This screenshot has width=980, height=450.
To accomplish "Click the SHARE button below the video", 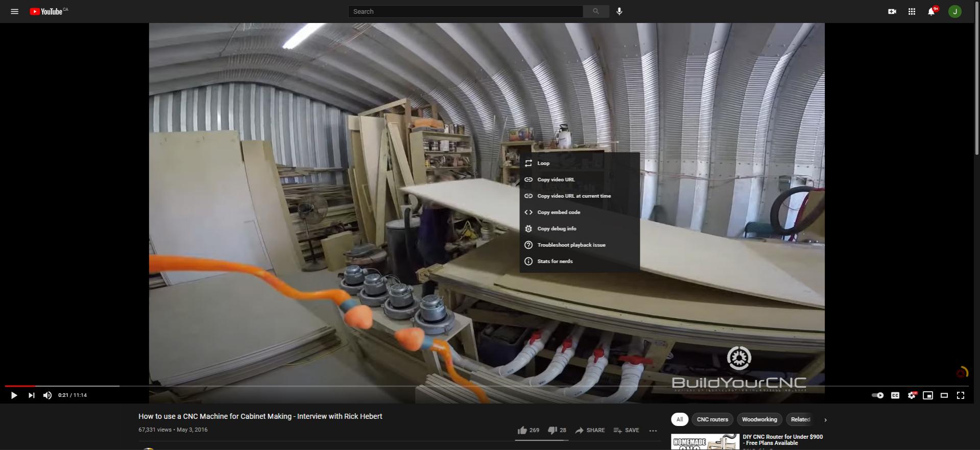I will pyautogui.click(x=590, y=431).
